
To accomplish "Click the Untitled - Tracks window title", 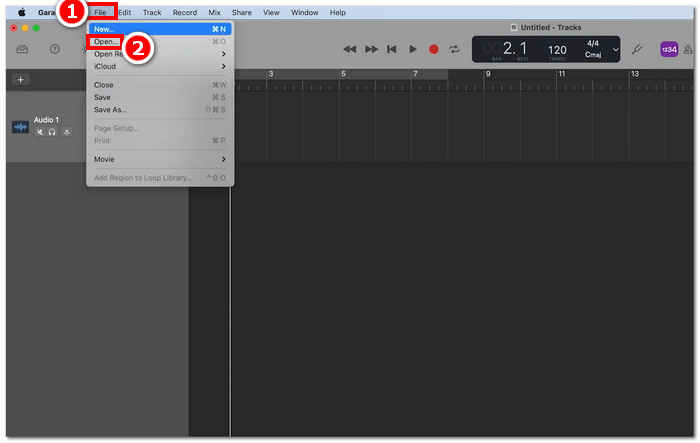I will point(550,28).
